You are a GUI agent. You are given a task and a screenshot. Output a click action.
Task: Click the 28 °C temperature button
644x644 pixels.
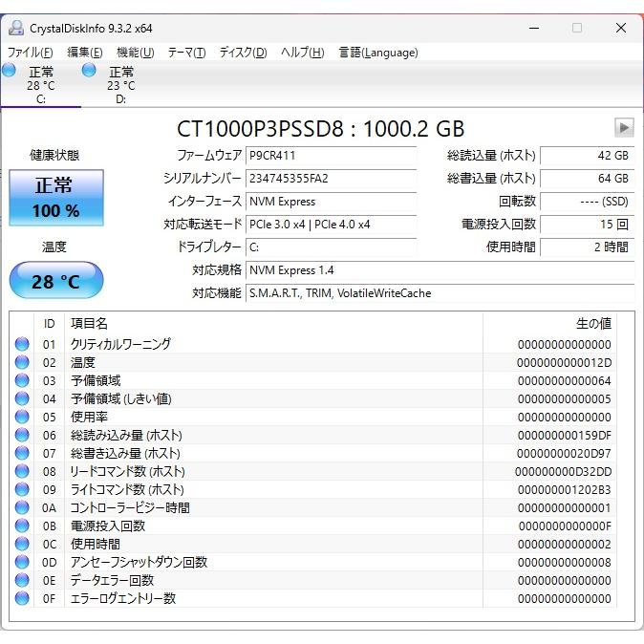[56, 281]
